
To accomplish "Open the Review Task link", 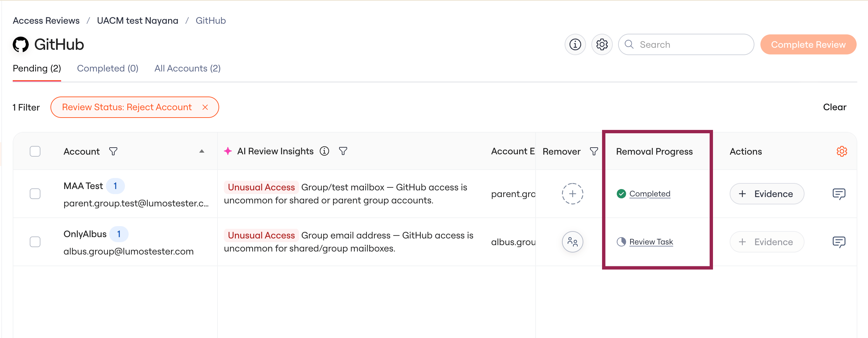I will point(651,242).
